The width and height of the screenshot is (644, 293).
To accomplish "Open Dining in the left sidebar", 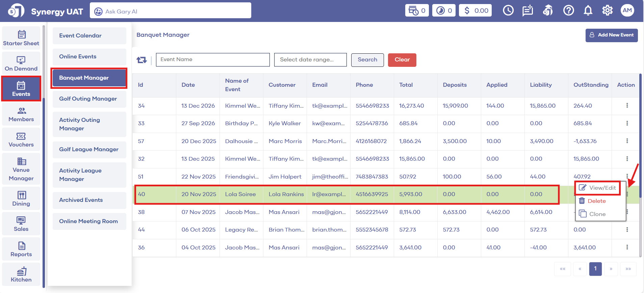I will (x=21, y=198).
